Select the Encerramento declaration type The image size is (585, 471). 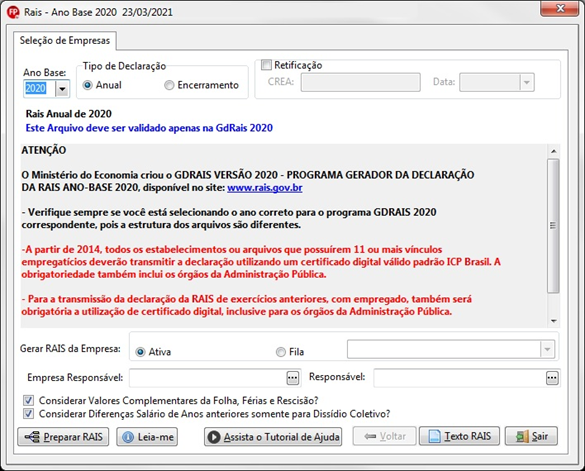[201, 85]
